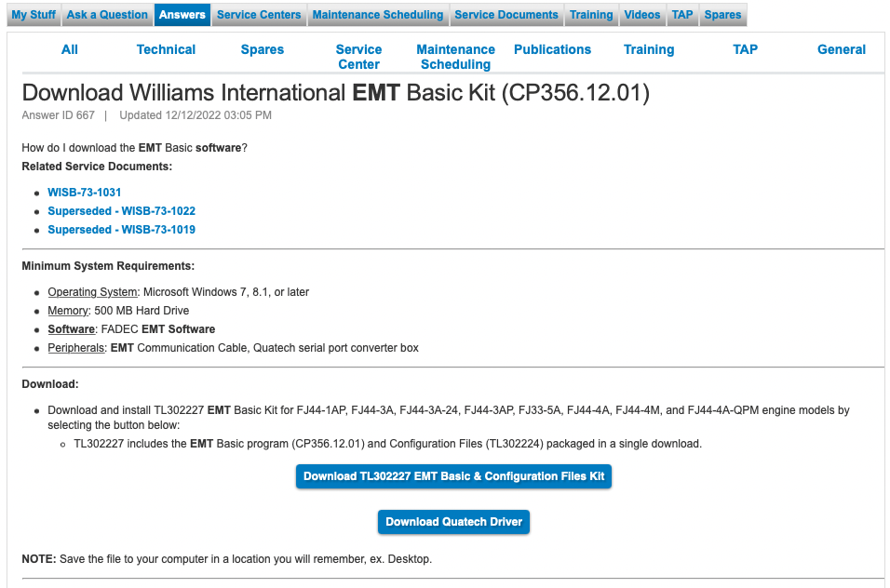The image size is (890, 588).
Task: Go to Maintenance Scheduling top tab
Action: [x=377, y=15]
